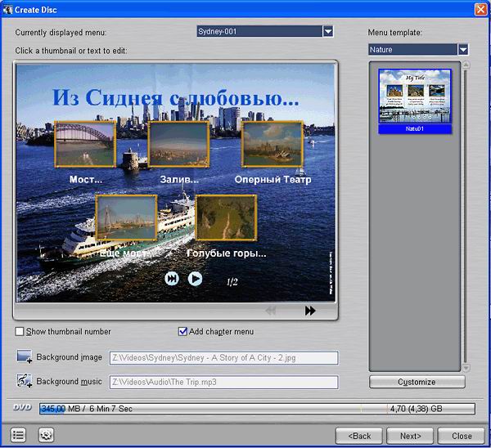
Task: Click the Background music icon
Action: (24, 382)
